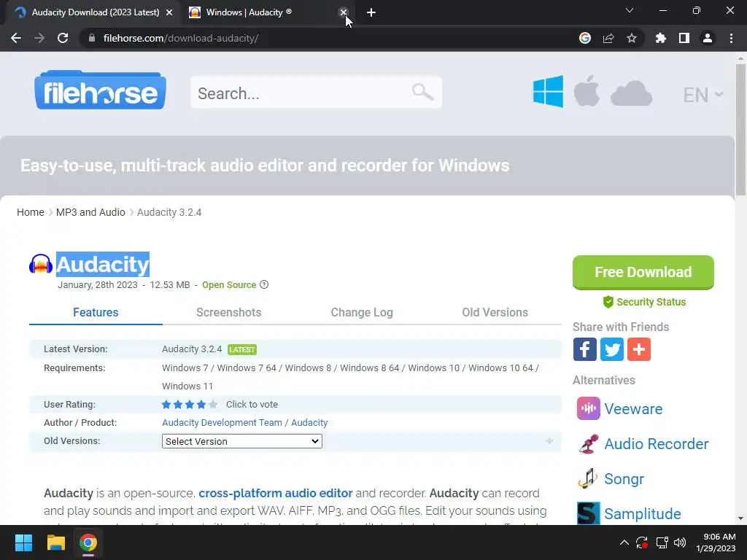Go to MP3 and Audio breadcrumb
Viewport: 747px width, 560px height.
click(90, 212)
